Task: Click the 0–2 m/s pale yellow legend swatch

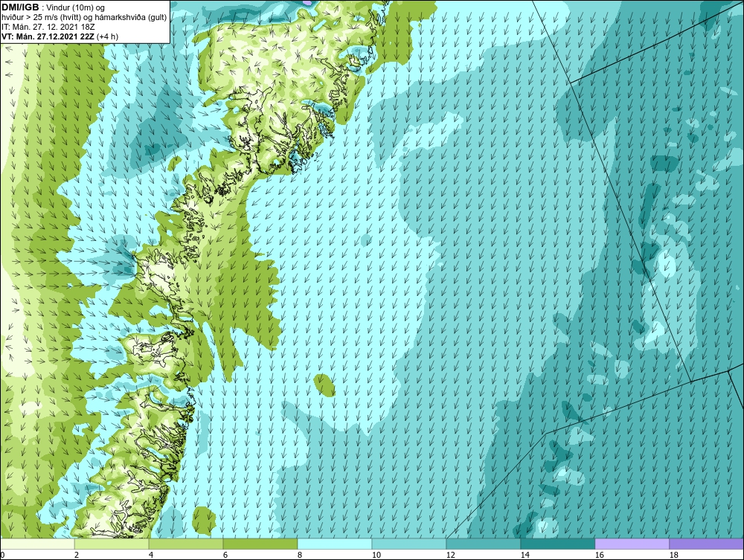Action: [x=37, y=544]
